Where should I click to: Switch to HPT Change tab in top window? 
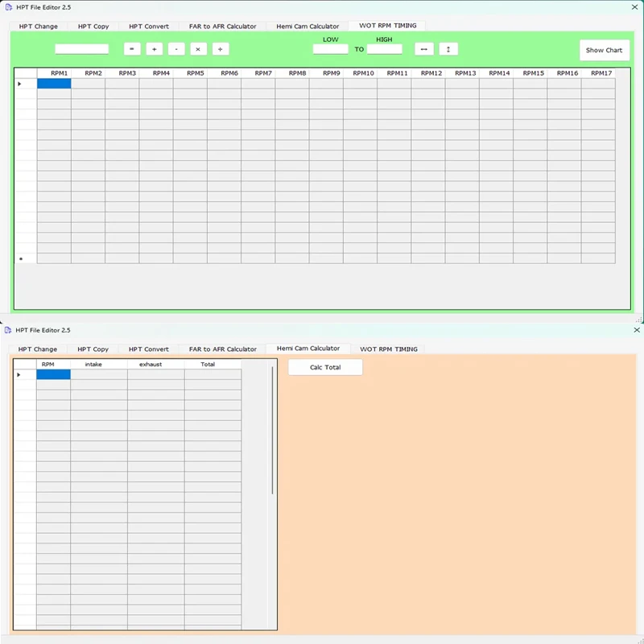click(x=38, y=27)
